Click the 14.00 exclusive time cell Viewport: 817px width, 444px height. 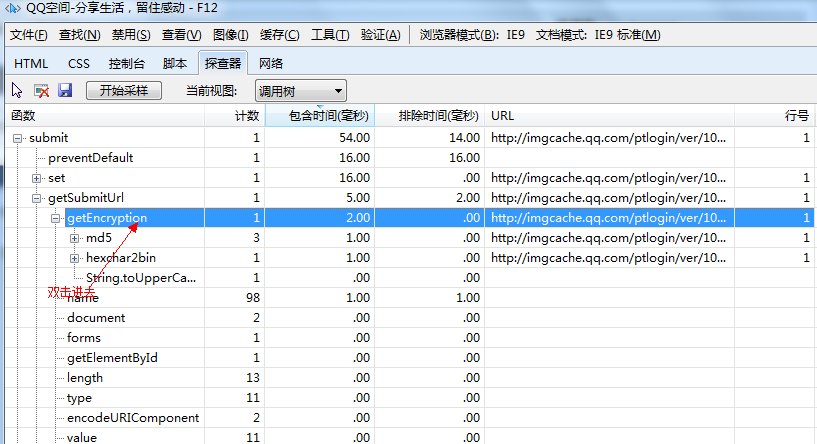pos(464,138)
